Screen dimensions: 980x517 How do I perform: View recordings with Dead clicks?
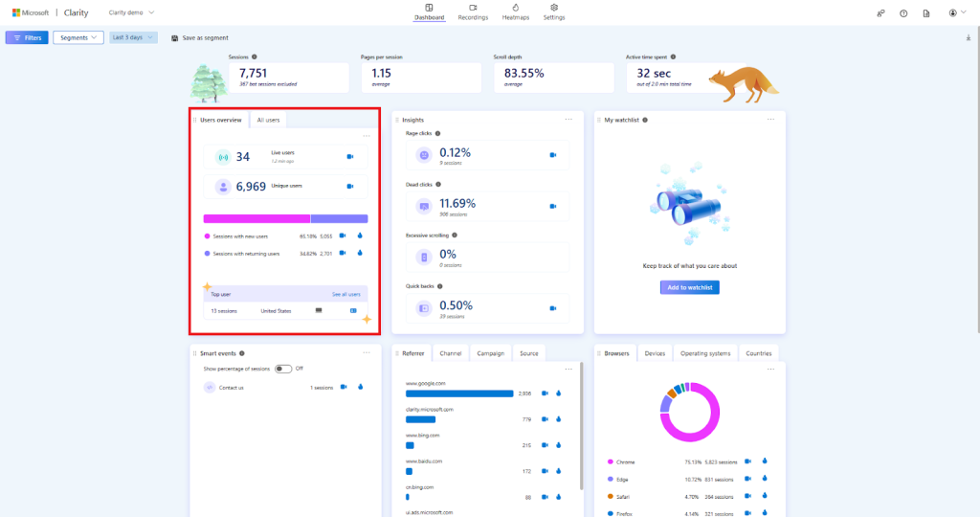tap(552, 206)
